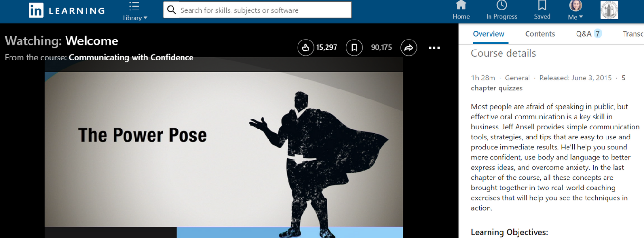The height and width of the screenshot is (238, 644).
Task: Click the LinkedIn Learning logo
Action: [x=67, y=10]
